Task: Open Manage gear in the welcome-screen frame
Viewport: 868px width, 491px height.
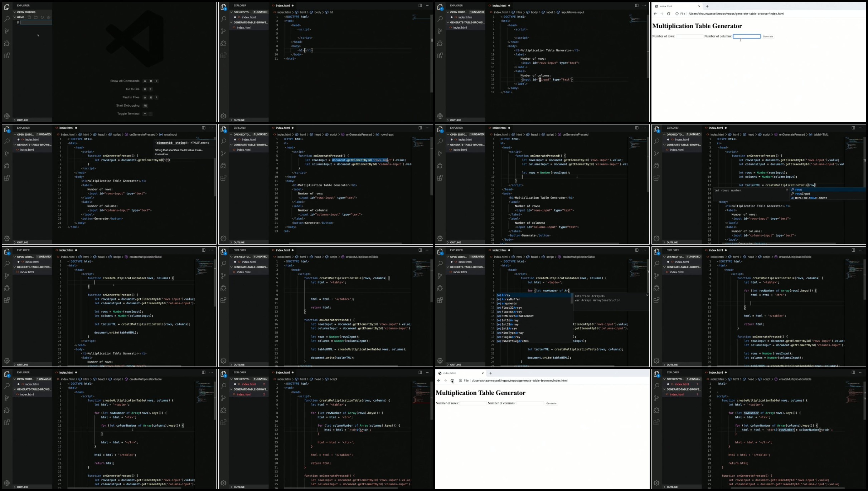Action: tap(7, 116)
